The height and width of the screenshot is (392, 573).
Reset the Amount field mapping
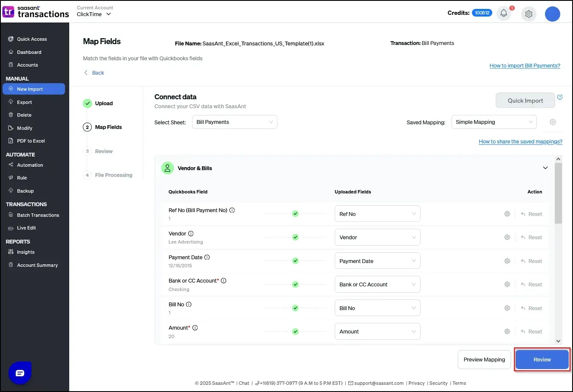(x=531, y=332)
